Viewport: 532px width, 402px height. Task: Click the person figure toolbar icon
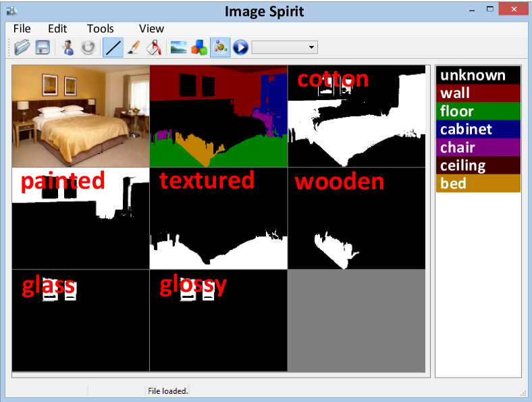click(68, 47)
